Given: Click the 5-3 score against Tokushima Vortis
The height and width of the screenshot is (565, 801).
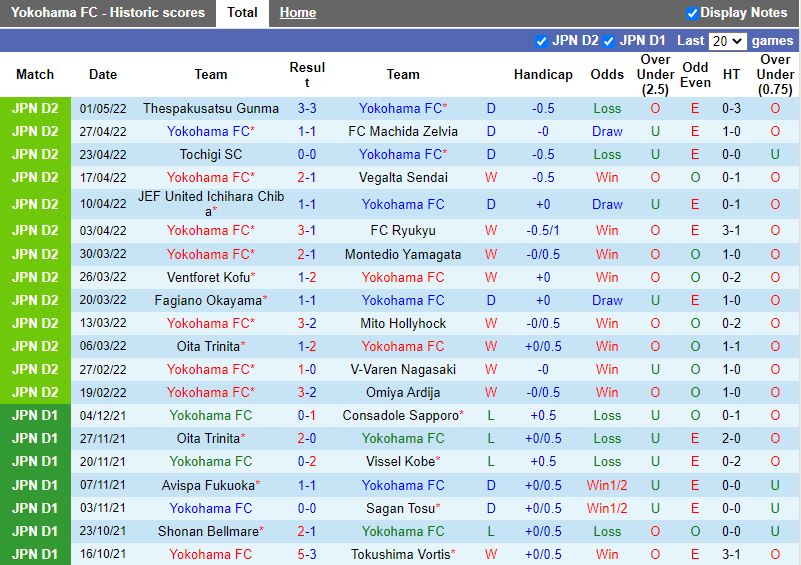Looking at the screenshot, I should [307, 554].
